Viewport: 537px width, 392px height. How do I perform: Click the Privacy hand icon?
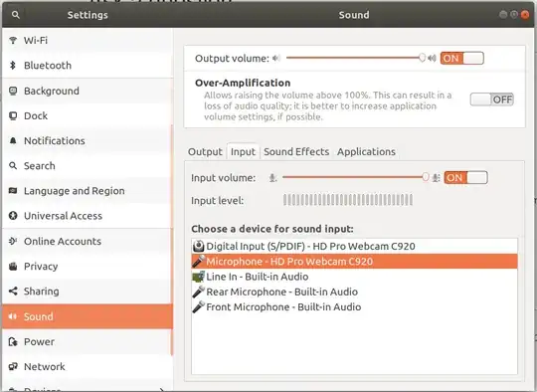pyautogui.click(x=13, y=267)
